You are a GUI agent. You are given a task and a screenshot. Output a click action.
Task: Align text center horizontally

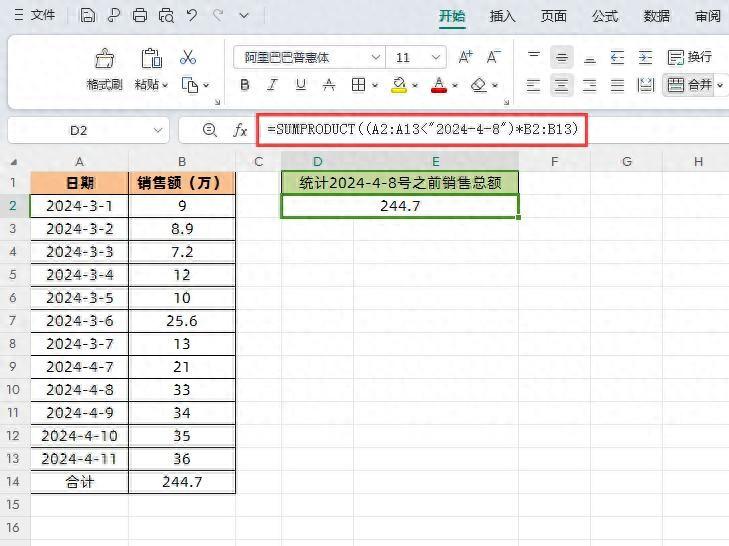[x=562, y=85]
